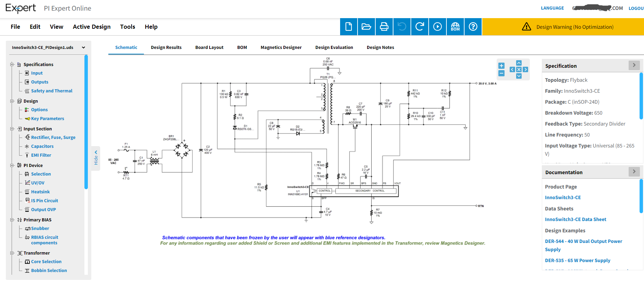Screen dimensions: 644x297
Task: Open Snubber settings
Action: tap(40, 229)
